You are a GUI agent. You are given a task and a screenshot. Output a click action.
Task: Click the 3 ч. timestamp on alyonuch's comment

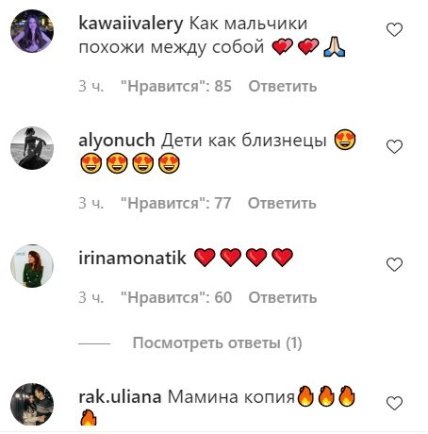(x=91, y=203)
